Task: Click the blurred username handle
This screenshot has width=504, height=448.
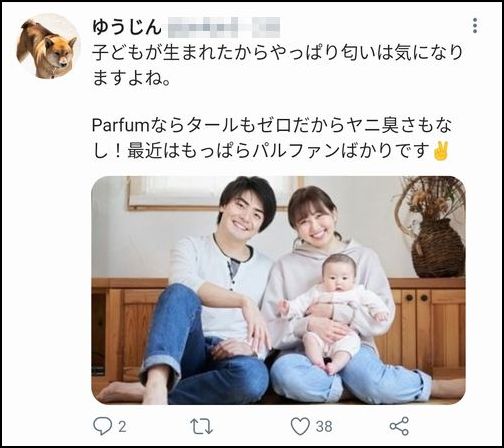Action: 224,27
